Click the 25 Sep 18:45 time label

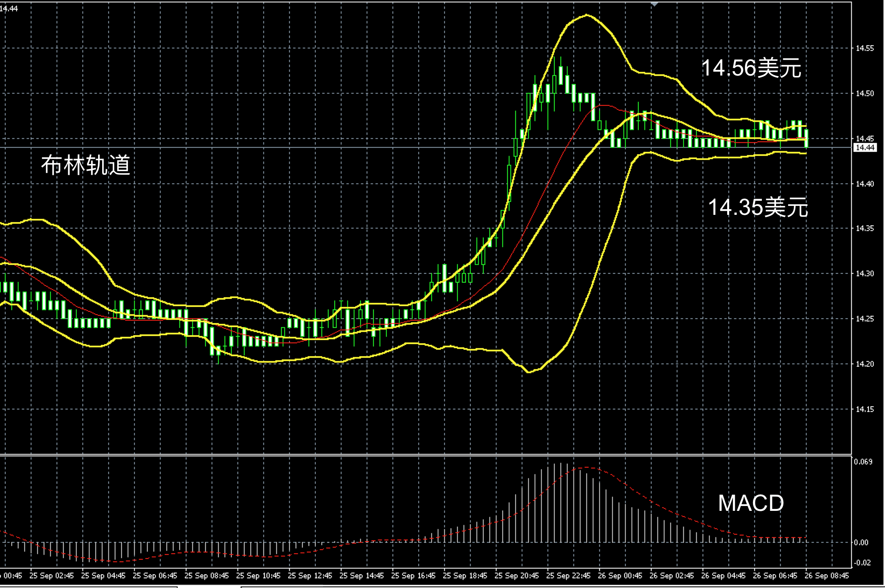465,576
